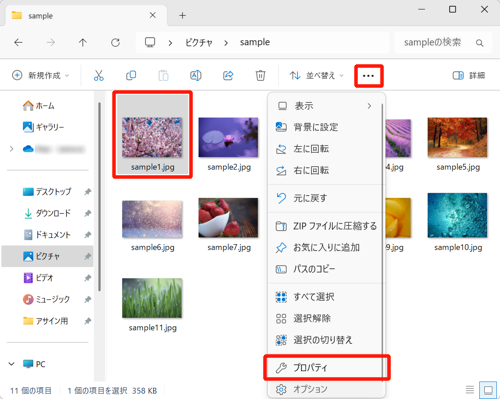This screenshot has width=500, height=399.
Task: Select 選択解除 menu item
Action: (x=325, y=319)
